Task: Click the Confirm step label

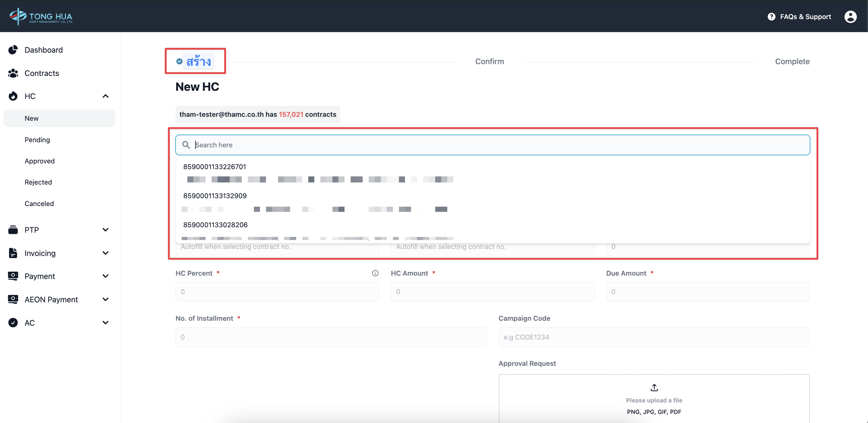Action: (x=489, y=61)
